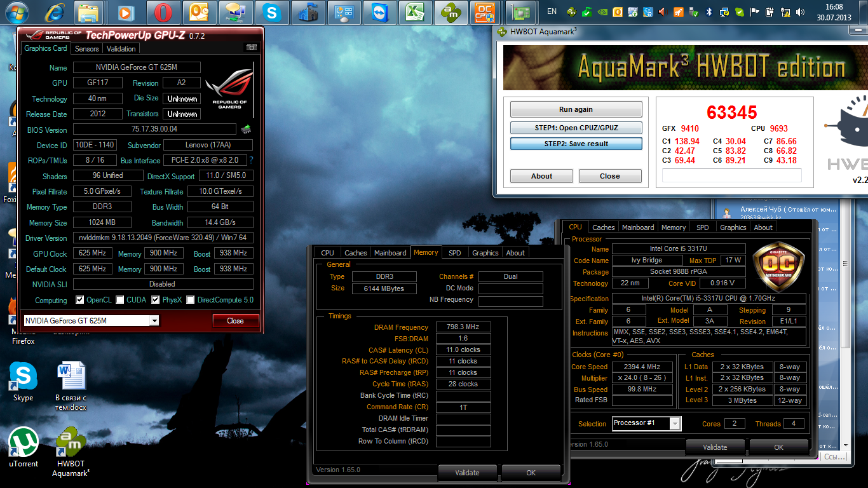
Task: Toggle the DirectCompute 5.0 checkbox
Action: tap(191, 300)
